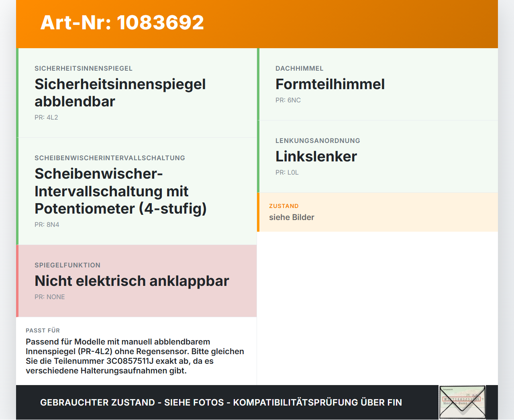514x420 pixels.
Task: Click the 'SICHERHEITSINNENSPIEGEL' category label
Action: pos(84,68)
